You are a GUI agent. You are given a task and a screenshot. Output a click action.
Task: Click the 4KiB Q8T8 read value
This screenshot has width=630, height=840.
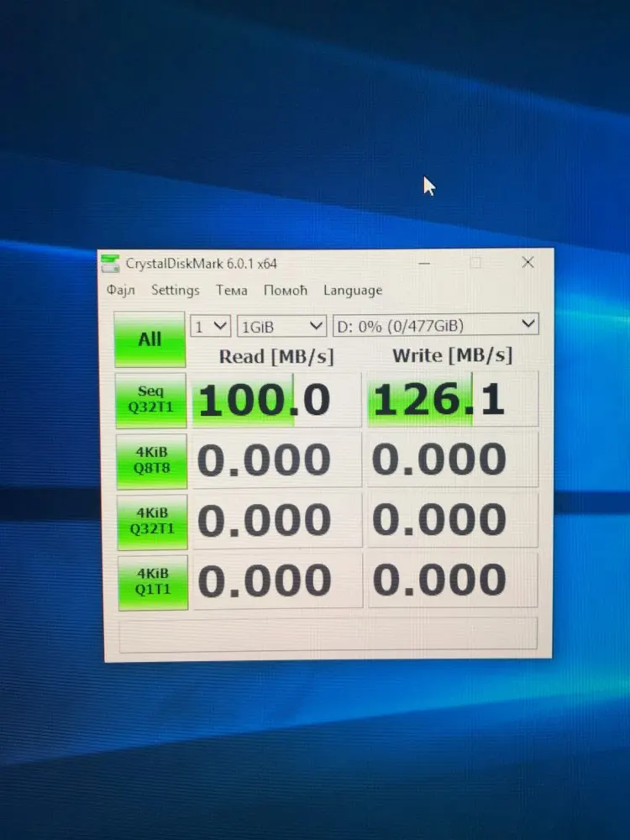(277, 460)
